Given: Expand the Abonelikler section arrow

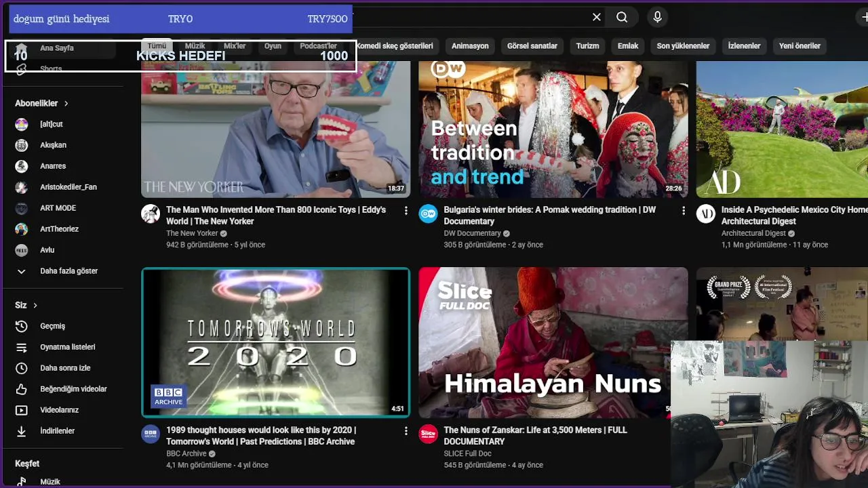Looking at the screenshot, I should 66,104.
